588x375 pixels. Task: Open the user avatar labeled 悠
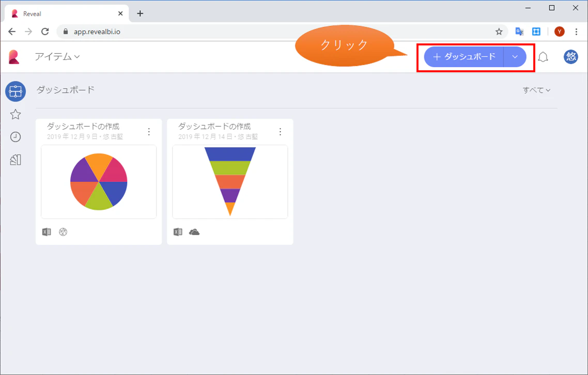coord(571,57)
